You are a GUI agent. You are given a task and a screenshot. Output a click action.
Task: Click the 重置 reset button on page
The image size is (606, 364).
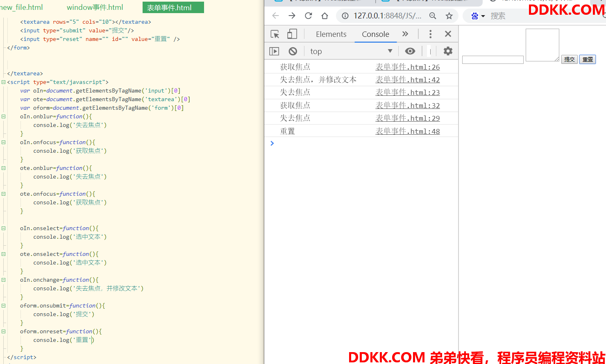tap(588, 59)
